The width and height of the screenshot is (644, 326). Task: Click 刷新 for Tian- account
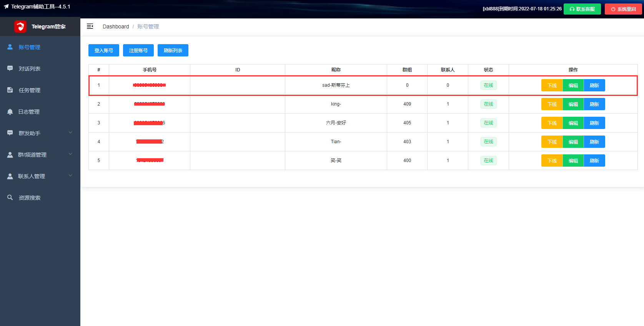tap(594, 142)
